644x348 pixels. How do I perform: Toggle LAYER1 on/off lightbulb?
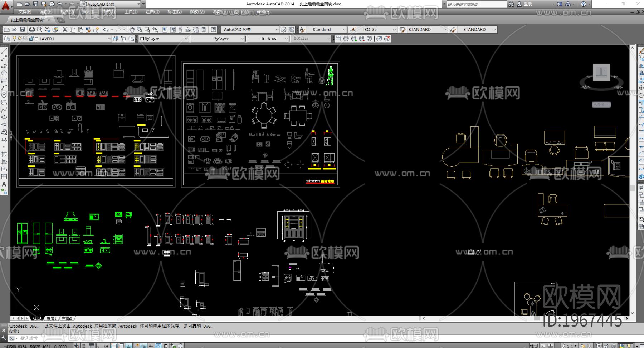14,39
